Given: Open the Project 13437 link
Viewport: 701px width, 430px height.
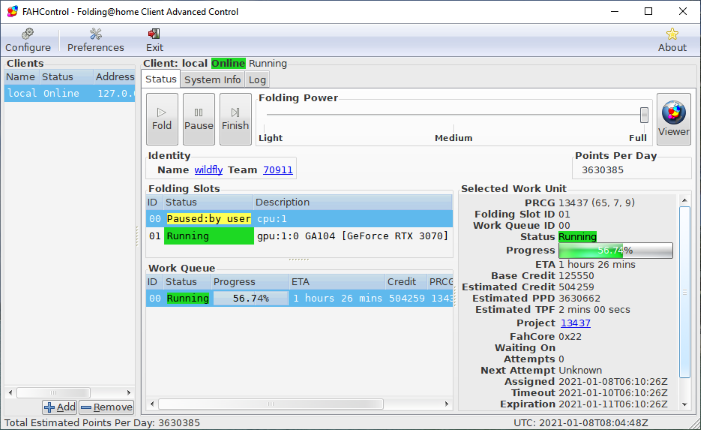Looking at the screenshot, I should tap(575, 323).
